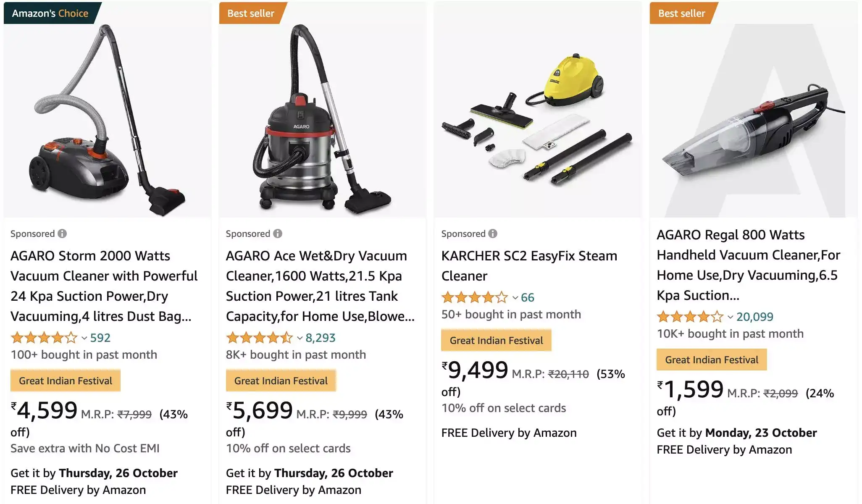The height and width of the screenshot is (504, 862).
Task: Expand ratings dropdown next to 8,293 reviews
Action: (299, 338)
